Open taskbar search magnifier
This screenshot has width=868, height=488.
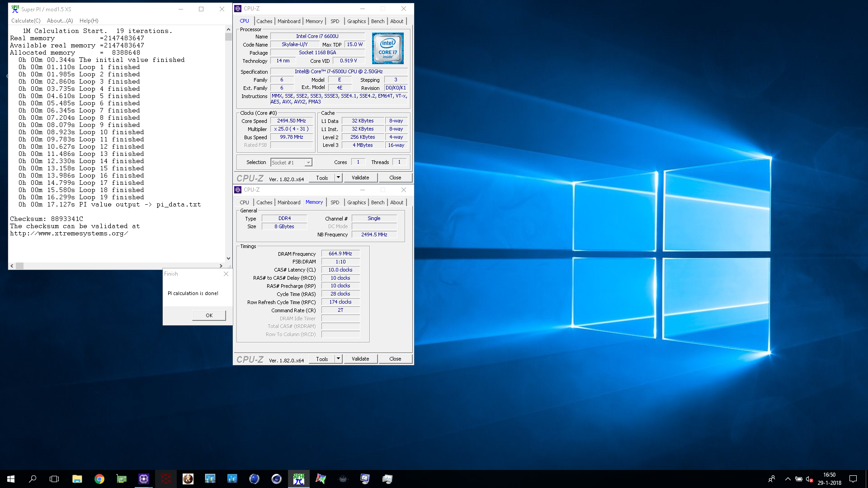(33, 479)
